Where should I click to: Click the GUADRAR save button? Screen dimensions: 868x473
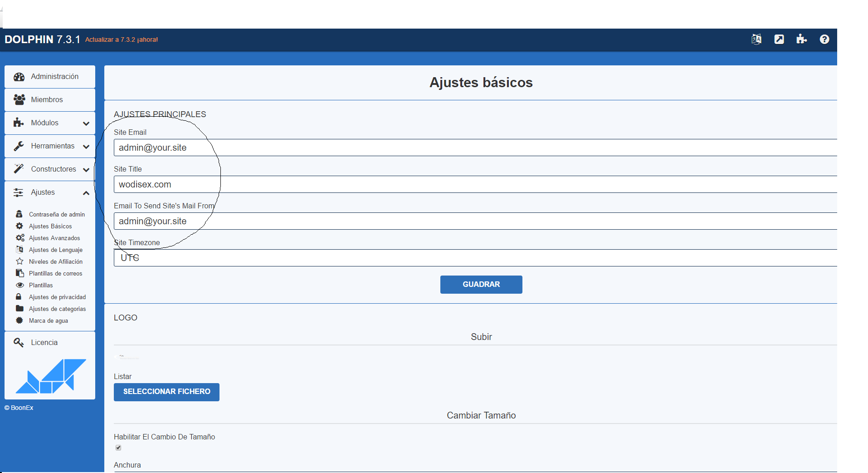coord(481,285)
